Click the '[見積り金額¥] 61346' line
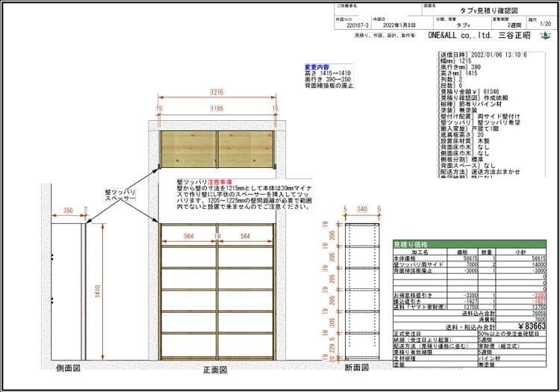The width and height of the screenshot is (560, 392). point(469,92)
